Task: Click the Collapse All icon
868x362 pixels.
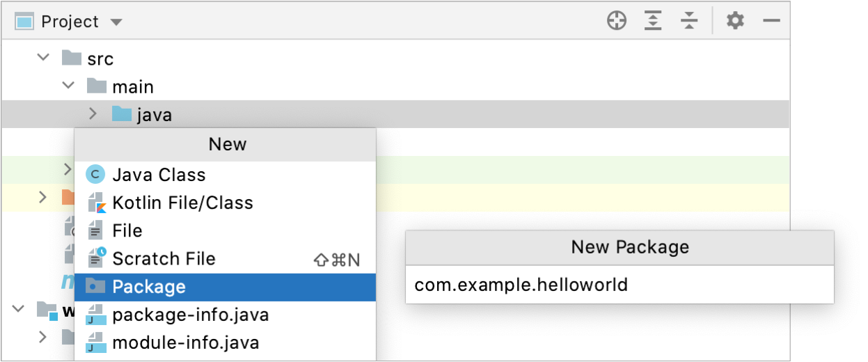Action: pos(689,22)
